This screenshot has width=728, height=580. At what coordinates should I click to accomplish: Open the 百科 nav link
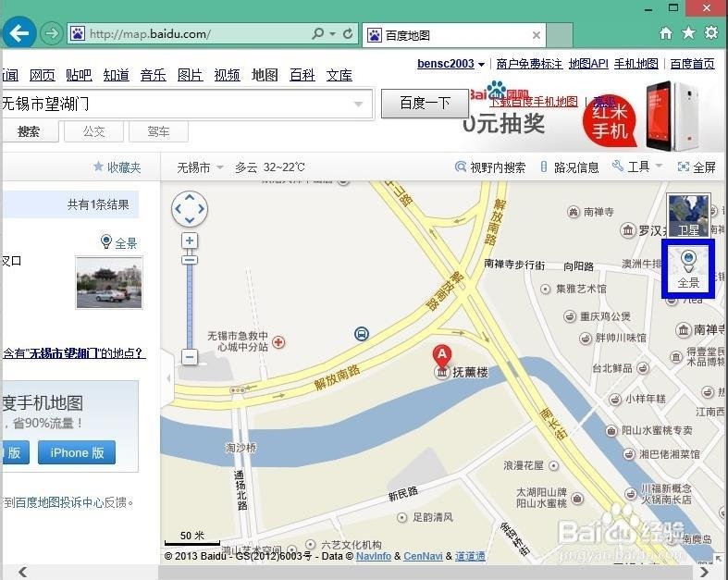(302, 75)
